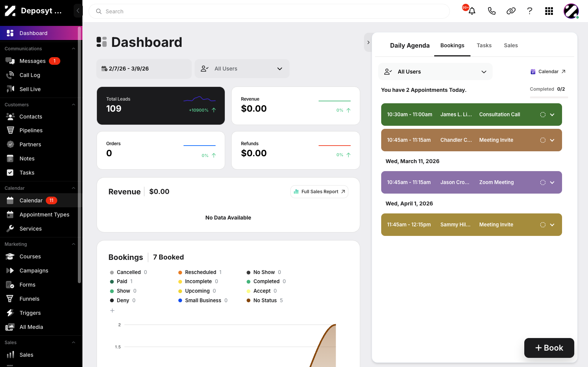
Task: Open the user profile avatar
Action: point(571,11)
